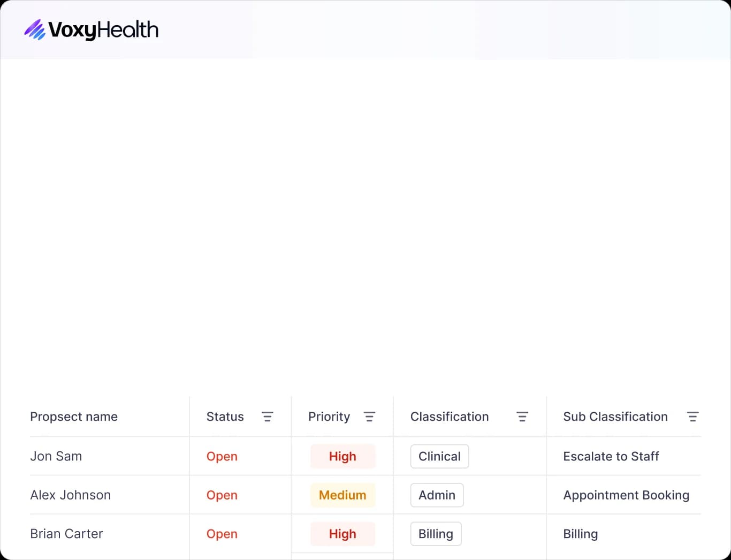Click the Escalate to Staff sub classification
Viewport: 731px width, 560px height.
click(611, 456)
